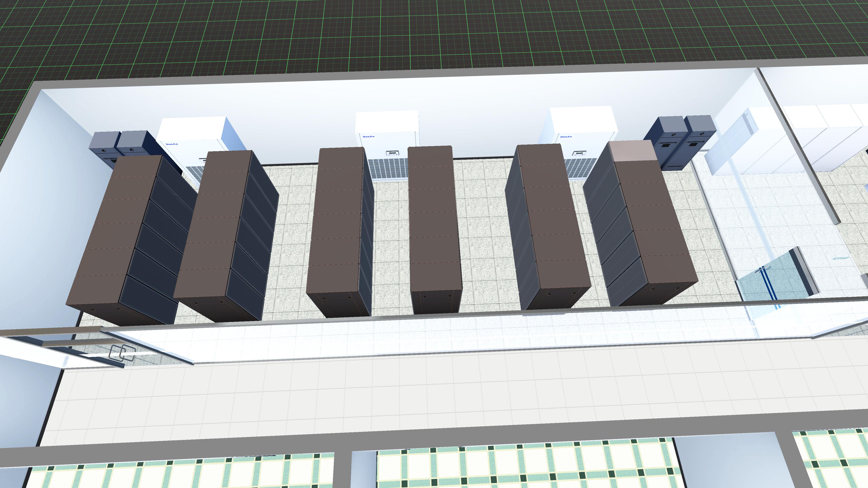
Task: Click the green exit sign on right floor
Action: [841, 258]
